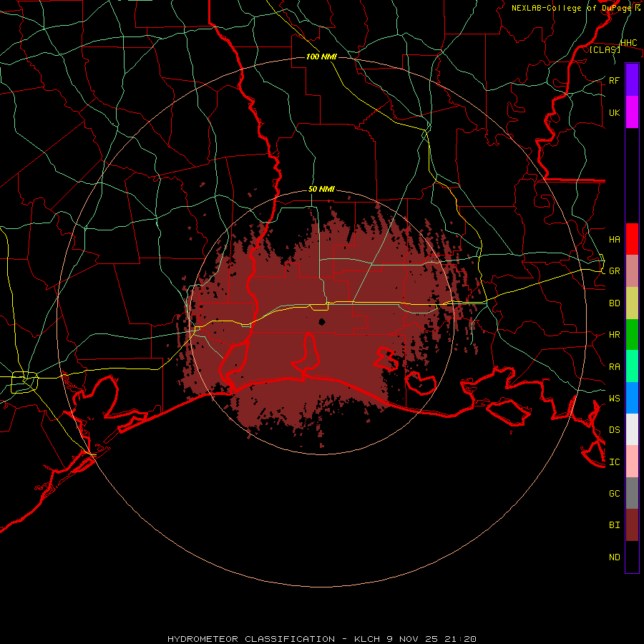Select the BD legend label
644x644 pixels.
click(x=614, y=303)
